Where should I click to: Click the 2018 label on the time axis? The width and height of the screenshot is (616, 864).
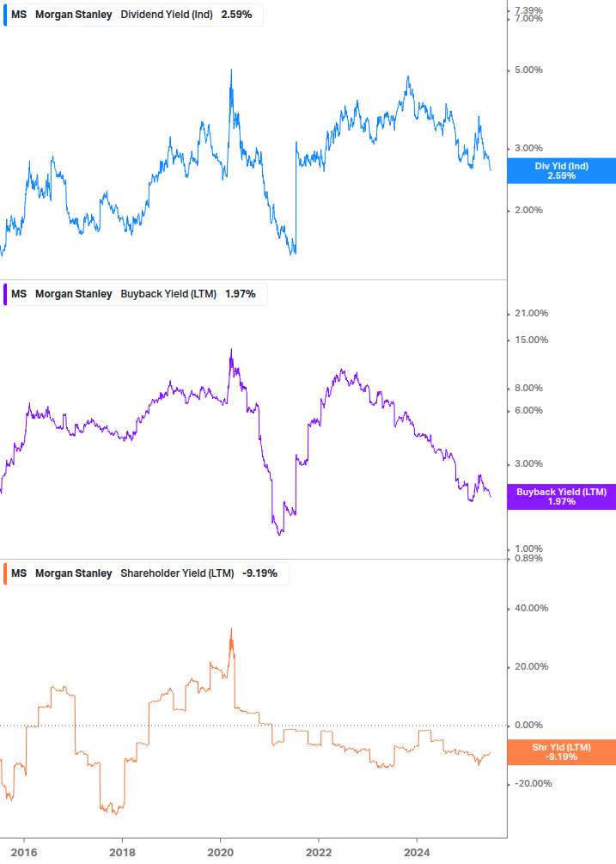[x=122, y=853]
